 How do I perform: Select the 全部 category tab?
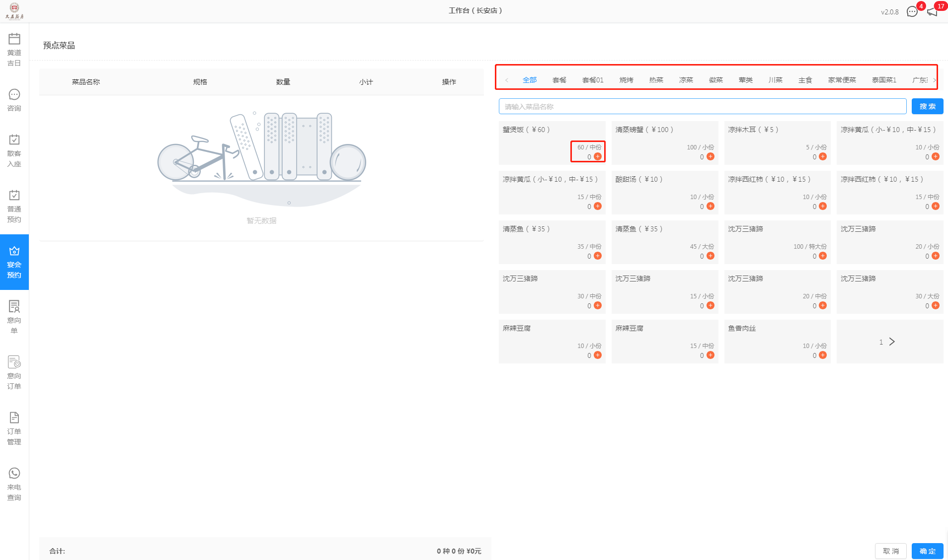[530, 80]
